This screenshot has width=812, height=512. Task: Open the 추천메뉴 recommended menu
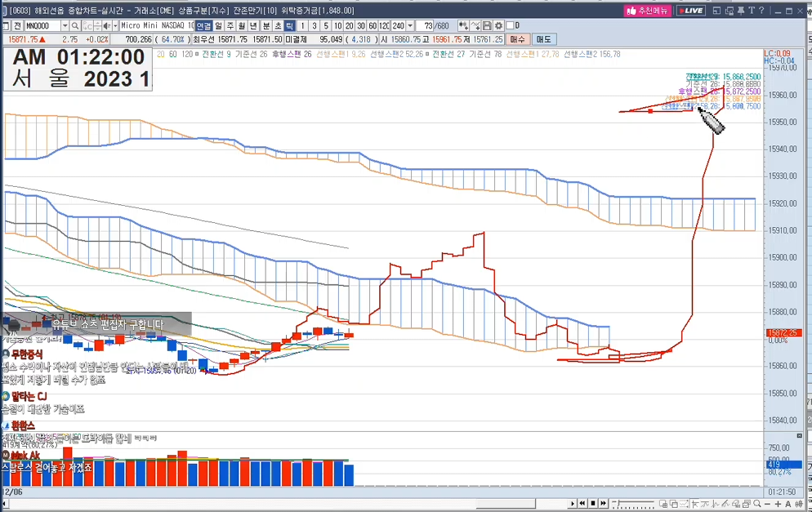647,11
